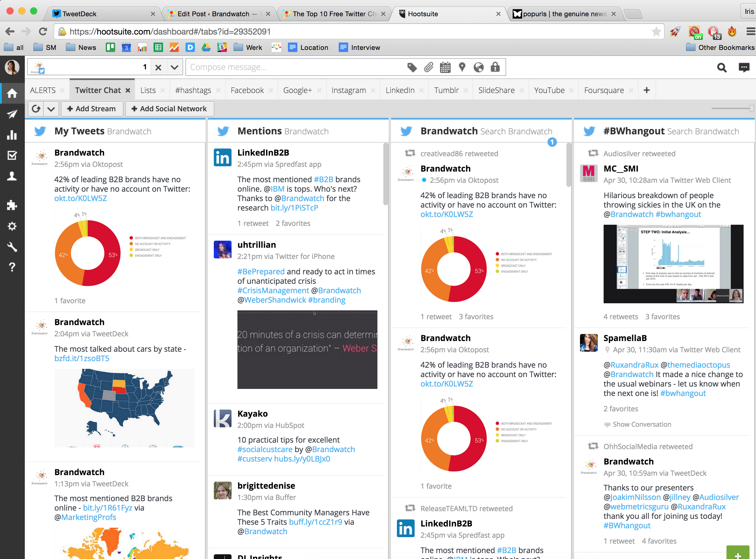Switch to the Instagram tab

(x=348, y=90)
